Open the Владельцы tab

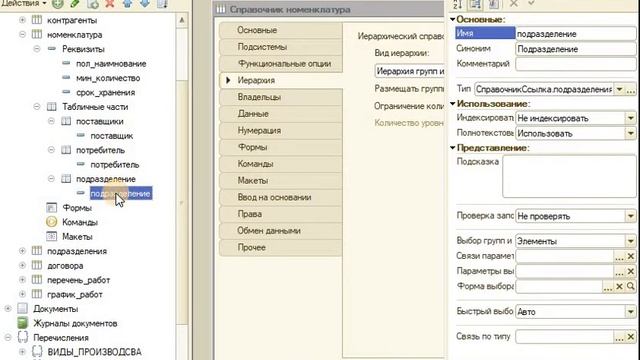(281, 97)
